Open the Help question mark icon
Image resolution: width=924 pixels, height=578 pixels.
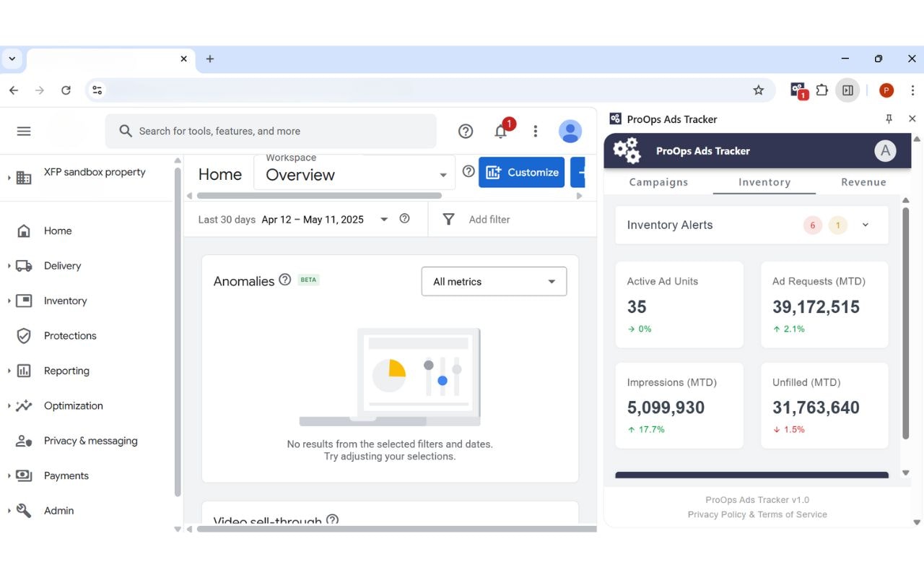tap(466, 131)
